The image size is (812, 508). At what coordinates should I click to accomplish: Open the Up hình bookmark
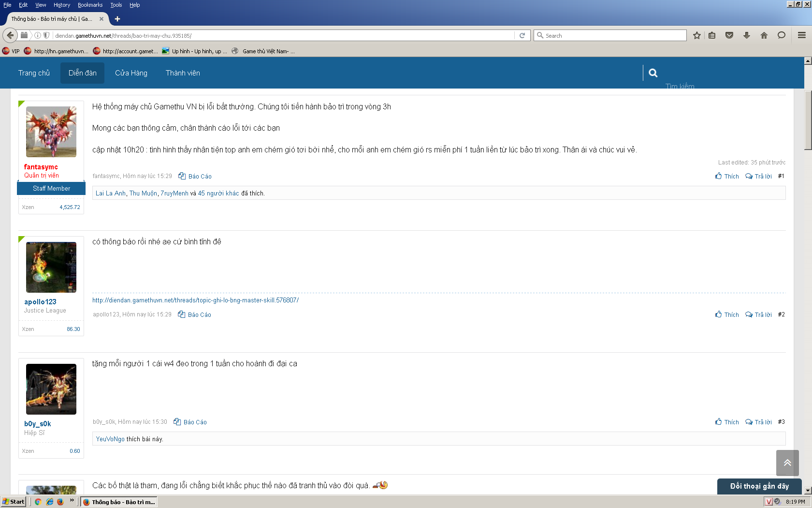pyautogui.click(x=195, y=51)
